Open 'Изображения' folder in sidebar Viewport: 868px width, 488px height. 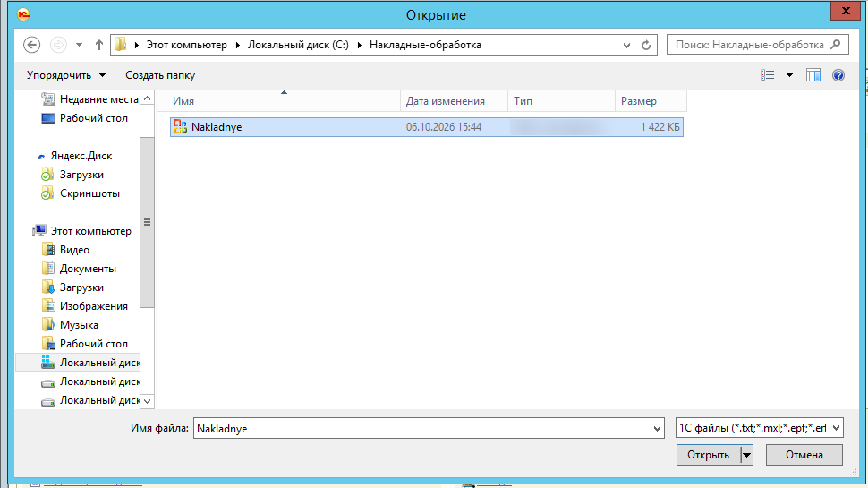pos(94,306)
